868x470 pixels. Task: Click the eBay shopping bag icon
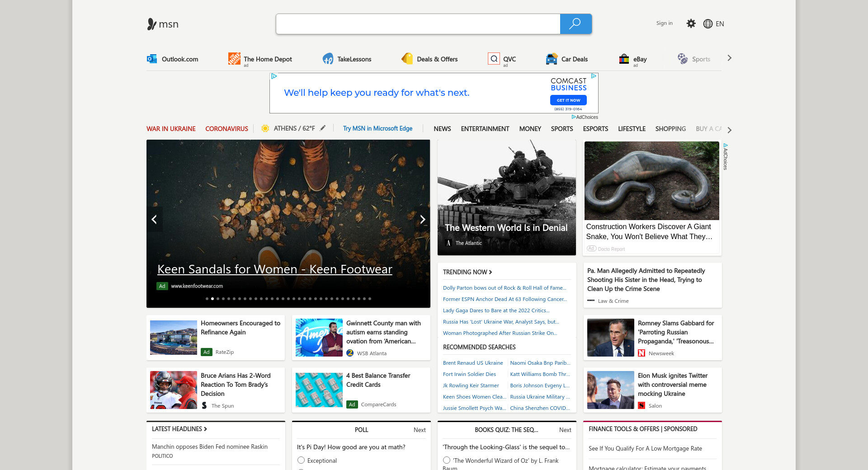tap(624, 59)
